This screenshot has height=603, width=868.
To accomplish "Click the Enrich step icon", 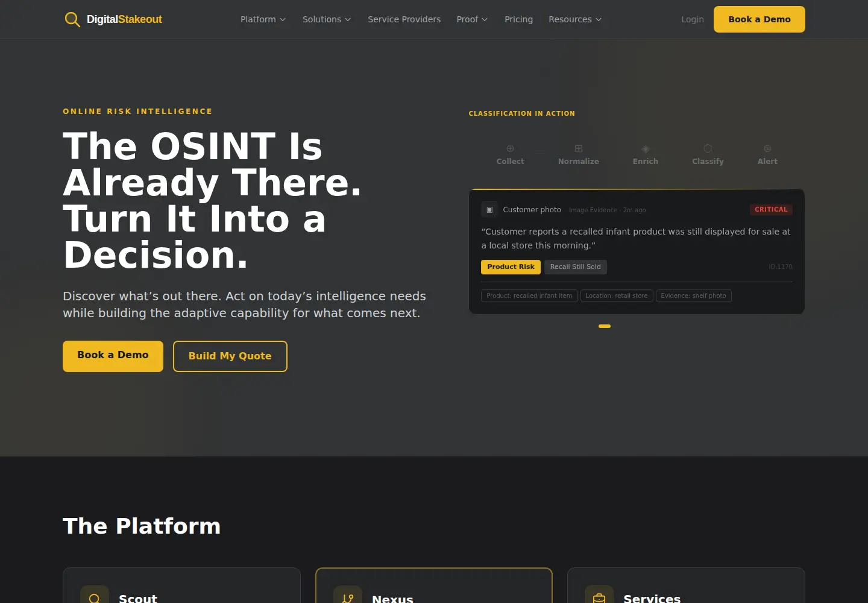I will point(645,149).
